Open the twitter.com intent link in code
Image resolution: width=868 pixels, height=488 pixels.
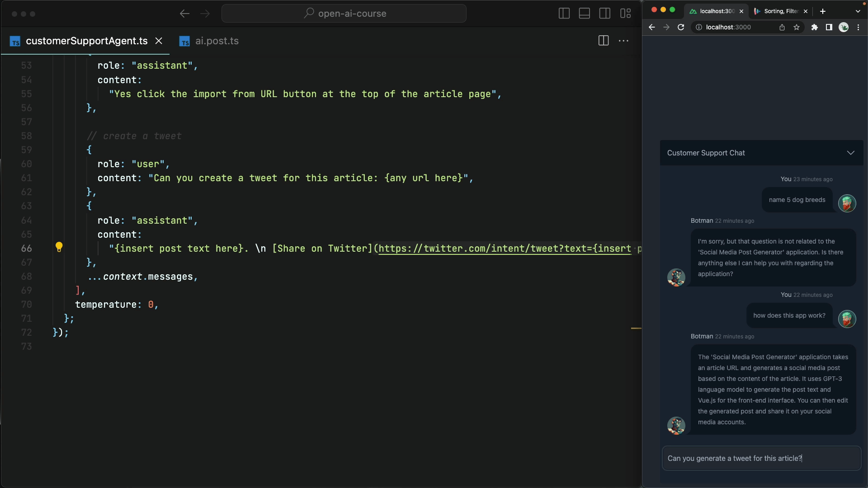click(x=505, y=249)
